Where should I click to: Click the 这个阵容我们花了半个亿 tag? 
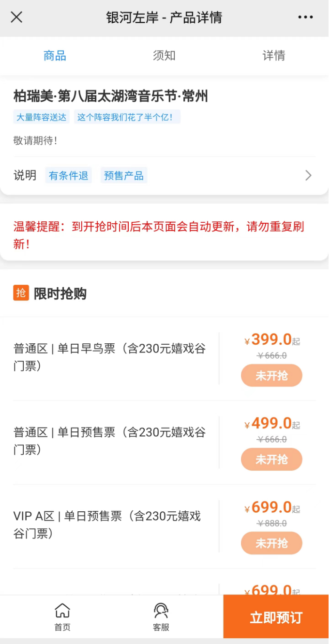(x=127, y=117)
